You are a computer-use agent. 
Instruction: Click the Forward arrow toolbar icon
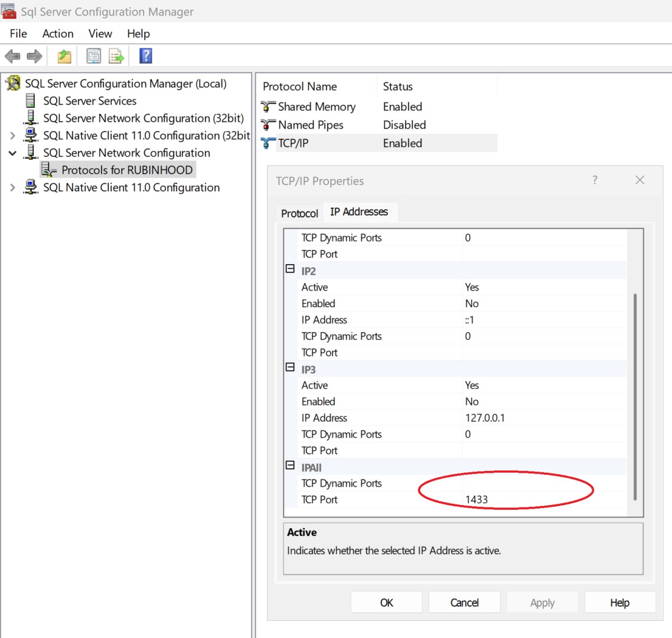(x=34, y=56)
